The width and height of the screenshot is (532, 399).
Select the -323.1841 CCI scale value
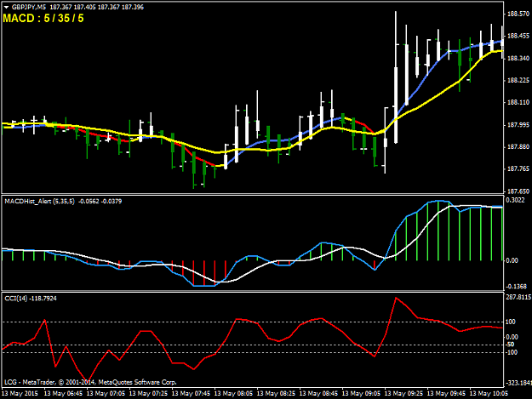pos(518,383)
